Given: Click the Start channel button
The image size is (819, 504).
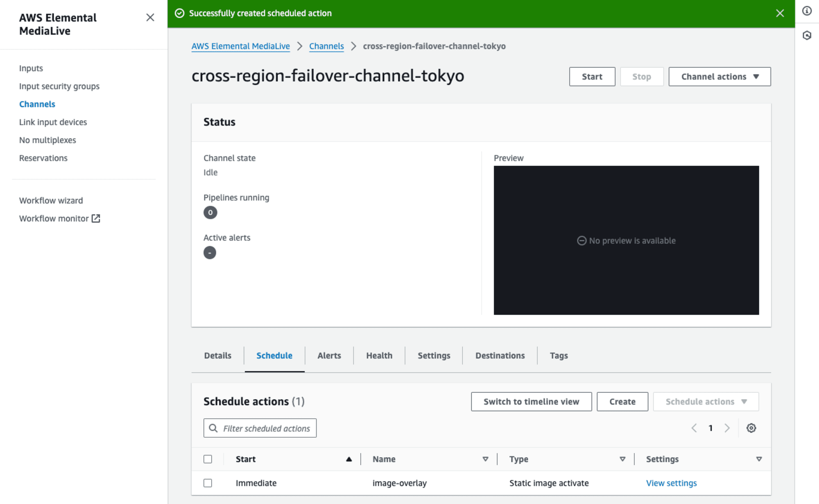Looking at the screenshot, I should click(x=591, y=77).
